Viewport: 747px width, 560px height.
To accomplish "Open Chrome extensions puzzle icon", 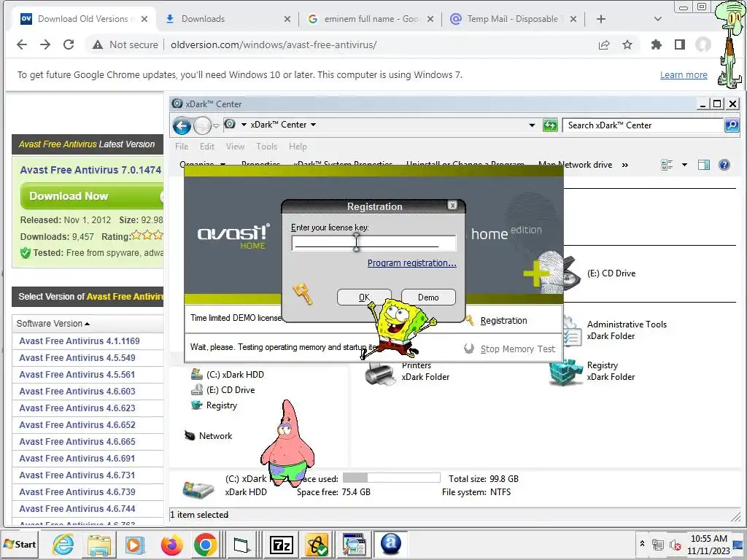I will pyautogui.click(x=657, y=44).
